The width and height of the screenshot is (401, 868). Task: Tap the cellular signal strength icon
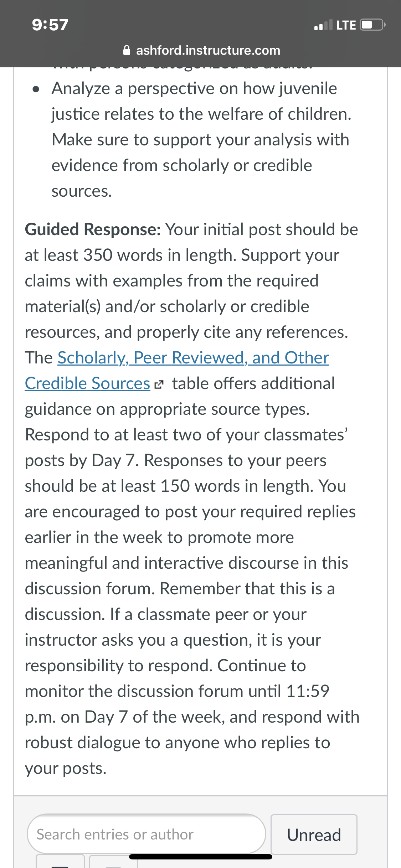[x=323, y=25]
